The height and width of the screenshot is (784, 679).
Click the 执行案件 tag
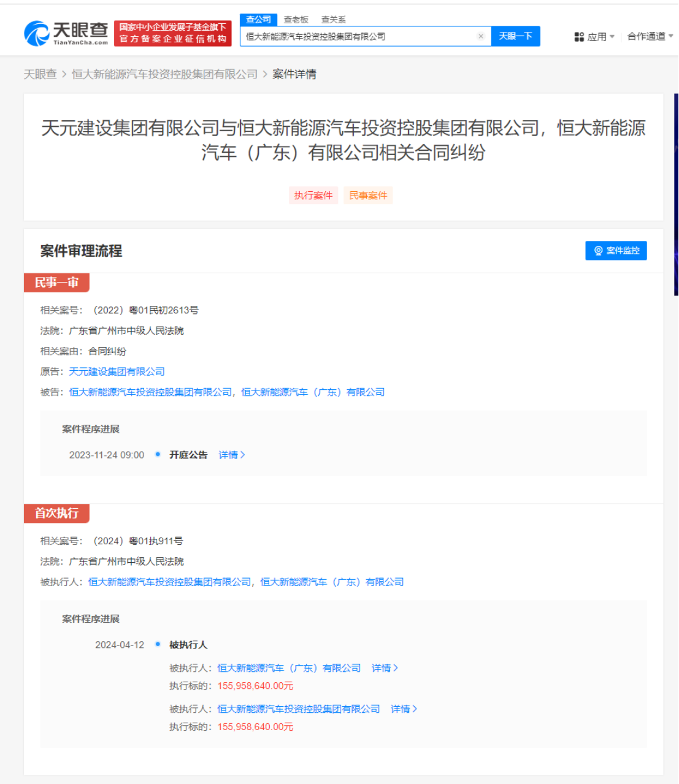pos(313,196)
